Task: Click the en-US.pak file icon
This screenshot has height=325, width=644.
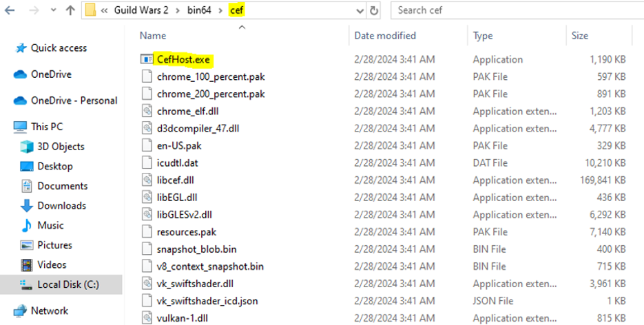Action: (147, 146)
